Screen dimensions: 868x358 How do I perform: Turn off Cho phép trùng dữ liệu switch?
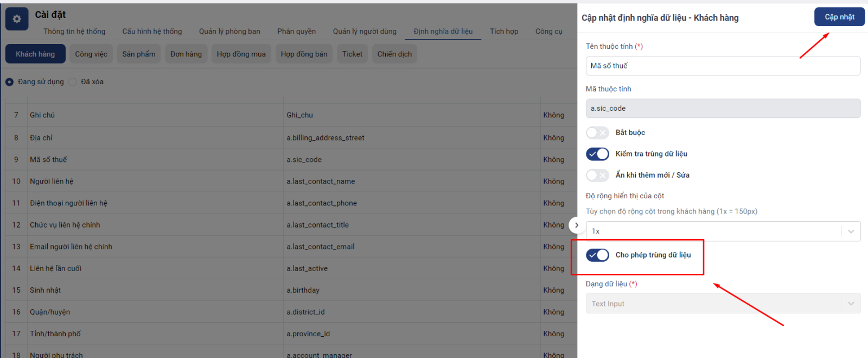[x=597, y=255]
